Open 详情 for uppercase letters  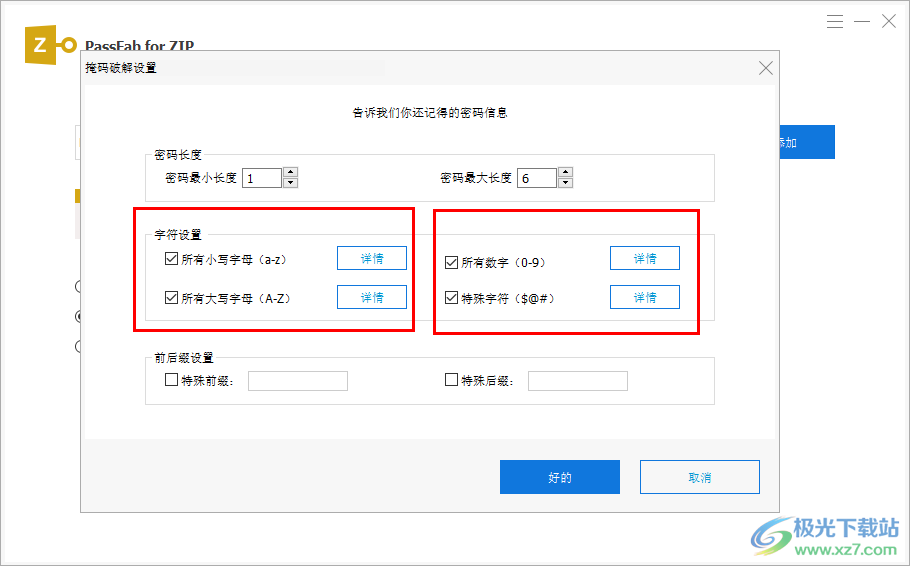pos(372,297)
